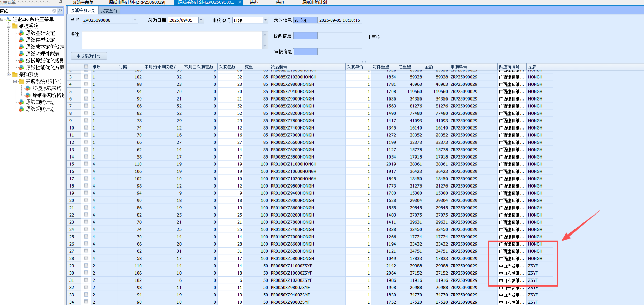
Task: Open the 报表查询 sub-tab
Action: (109, 11)
